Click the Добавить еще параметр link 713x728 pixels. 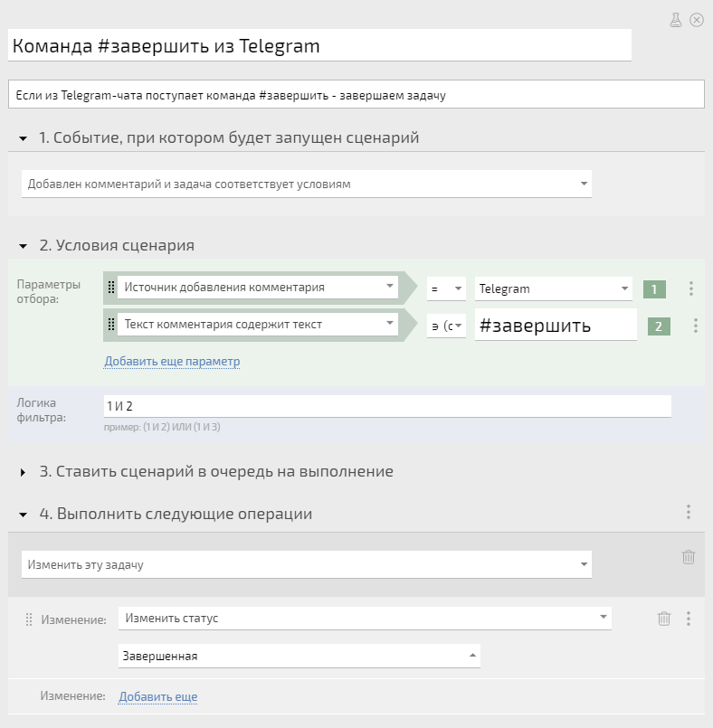(x=172, y=361)
